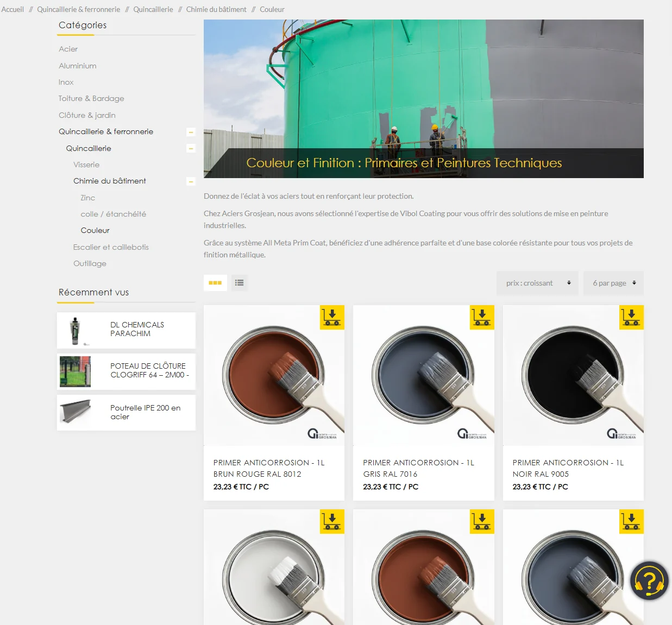Open Outillage subcategory
Viewport: 672px width, 625px height.
[x=90, y=263]
